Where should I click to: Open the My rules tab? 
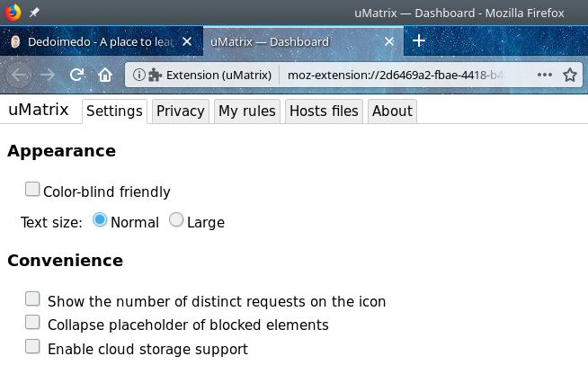pos(247,111)
